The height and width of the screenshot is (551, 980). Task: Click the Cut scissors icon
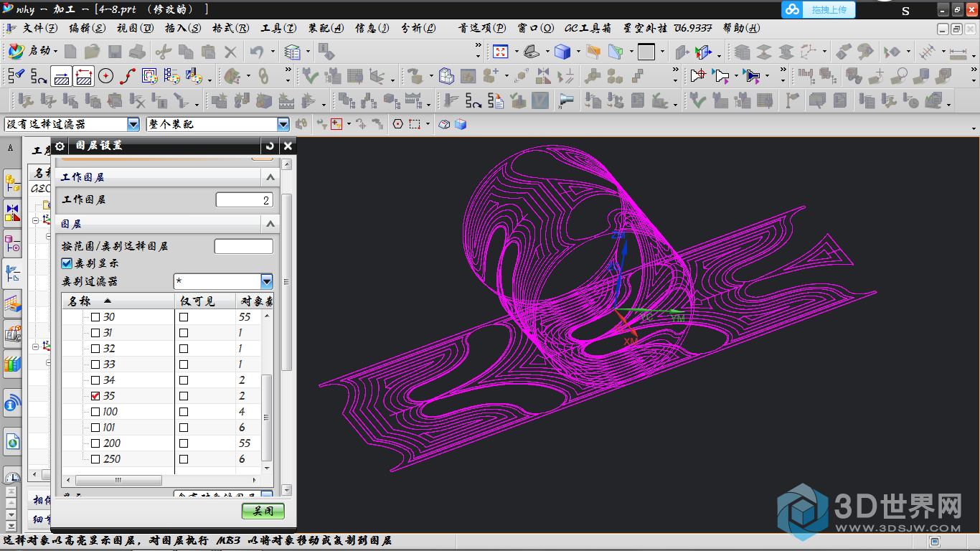163,52
